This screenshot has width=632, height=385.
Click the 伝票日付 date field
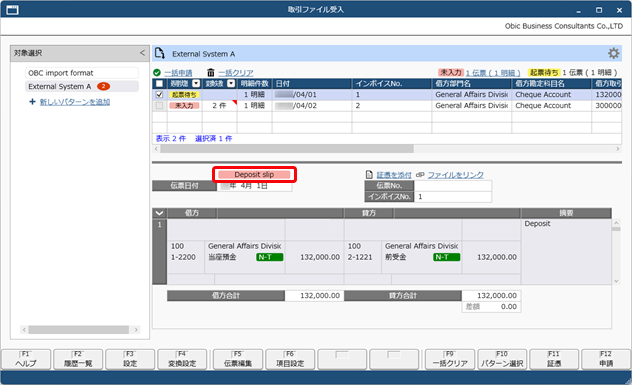pyautogui.click(x=254, y=186)
